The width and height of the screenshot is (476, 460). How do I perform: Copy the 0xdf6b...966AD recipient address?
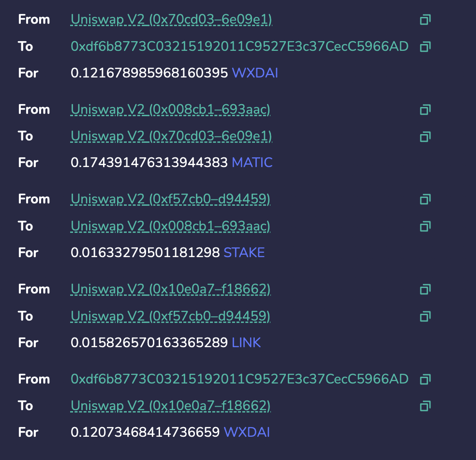click(425, 46)
